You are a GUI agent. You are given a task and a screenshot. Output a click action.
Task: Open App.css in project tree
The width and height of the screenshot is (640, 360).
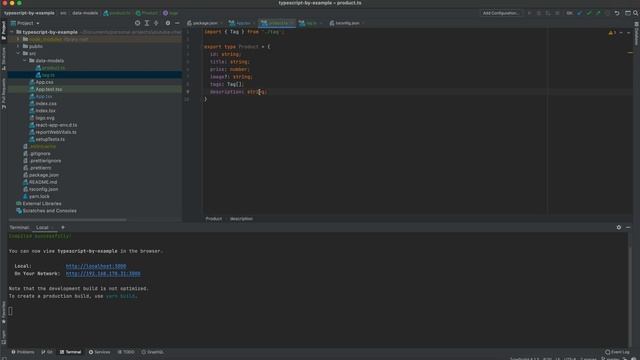(x=41, y=82)
